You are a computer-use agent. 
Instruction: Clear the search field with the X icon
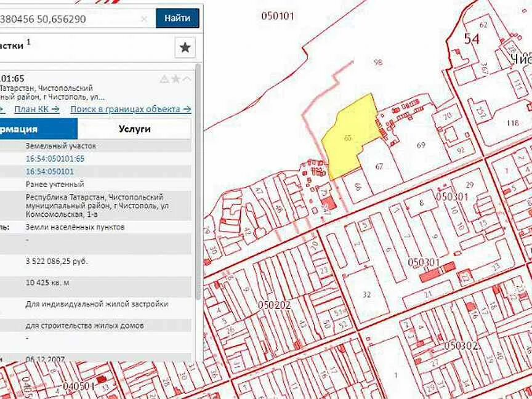pos(144,19)
